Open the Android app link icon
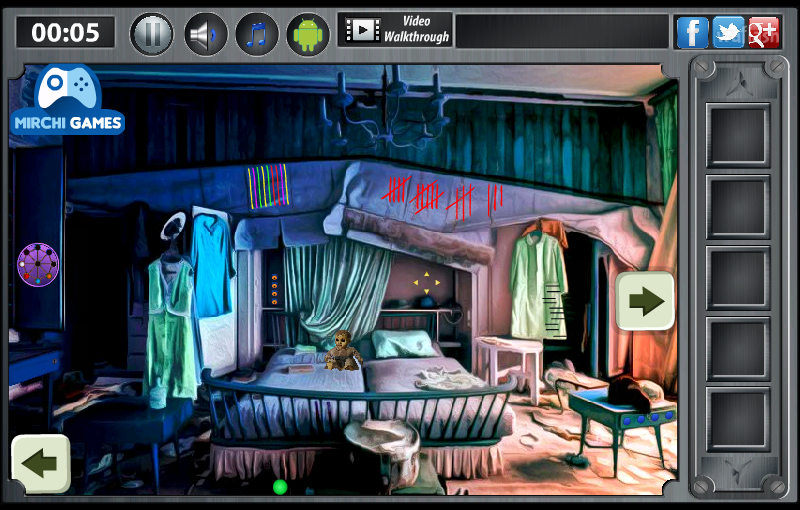This screenshot has height=510, width=800. [308, 34]
